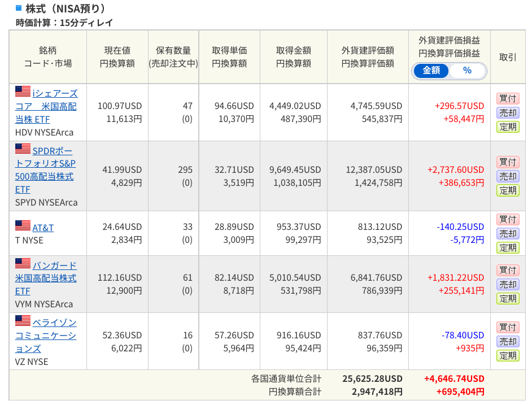Click 売却 button for SPYD
532x405 pixels.
click(x=508, y=176)
